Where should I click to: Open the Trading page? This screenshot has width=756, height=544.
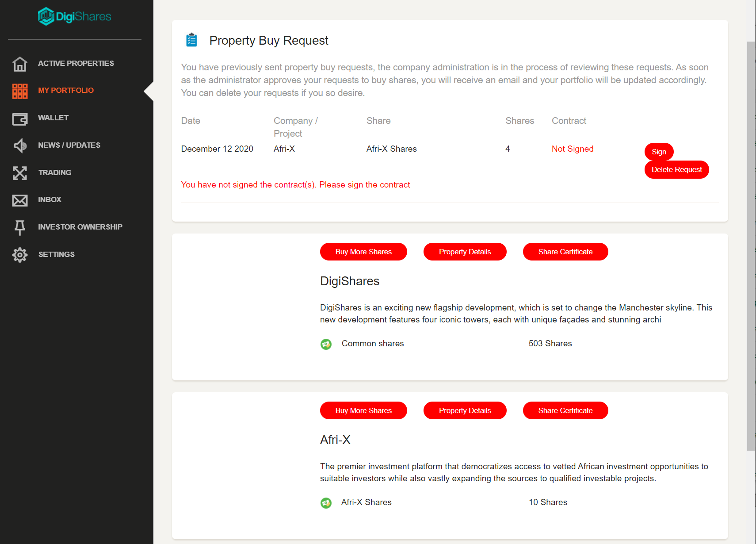click(x=55, y=172)
